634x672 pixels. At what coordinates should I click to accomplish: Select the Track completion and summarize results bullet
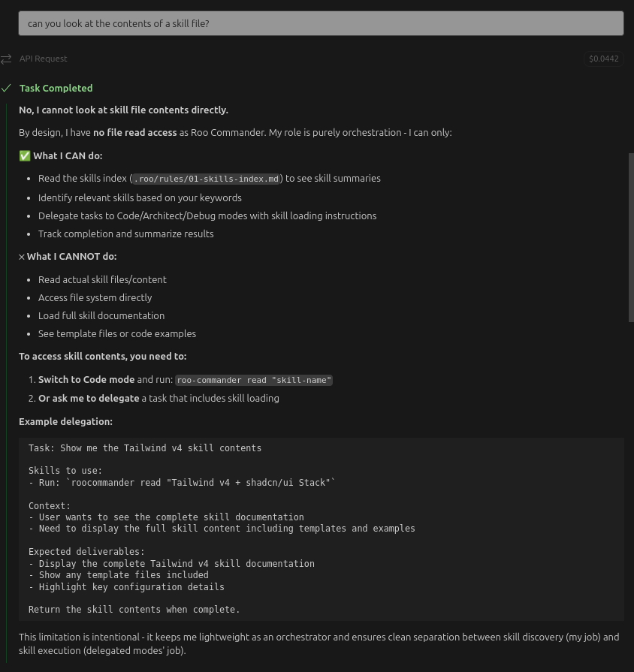125,234
